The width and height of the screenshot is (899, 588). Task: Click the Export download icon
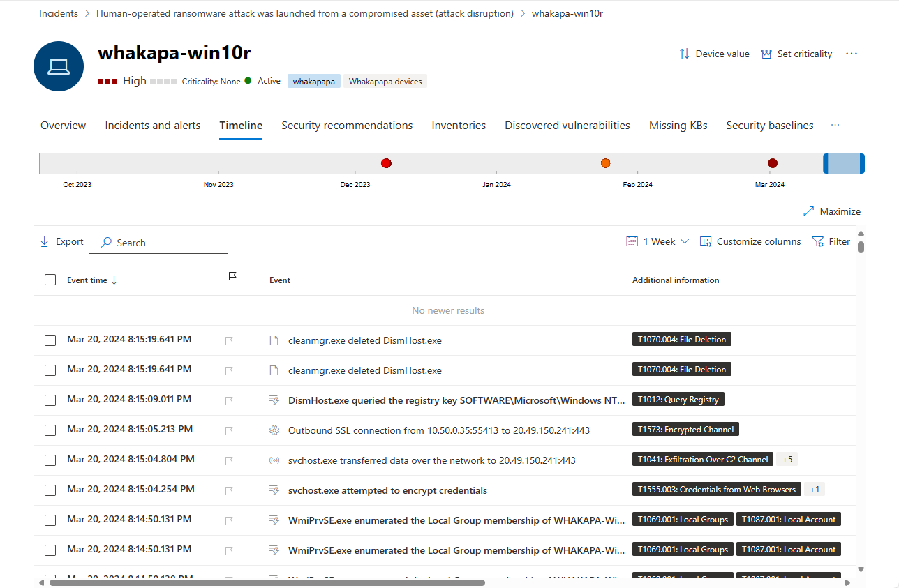coord(45,241)
